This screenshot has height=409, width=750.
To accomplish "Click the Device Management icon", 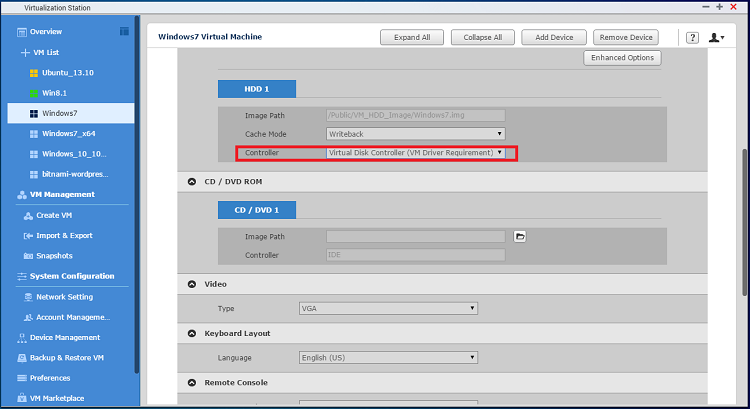I will click(x=22, y=338).
